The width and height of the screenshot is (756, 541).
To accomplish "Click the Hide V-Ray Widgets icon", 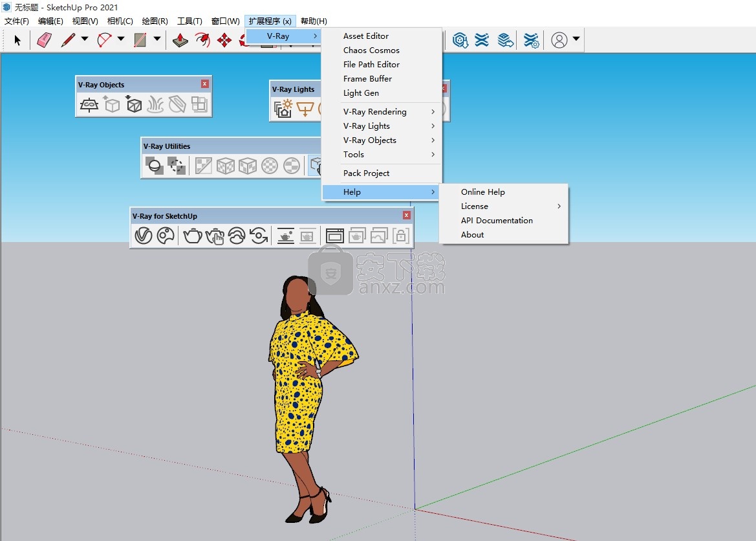I will tap(177, 166).
